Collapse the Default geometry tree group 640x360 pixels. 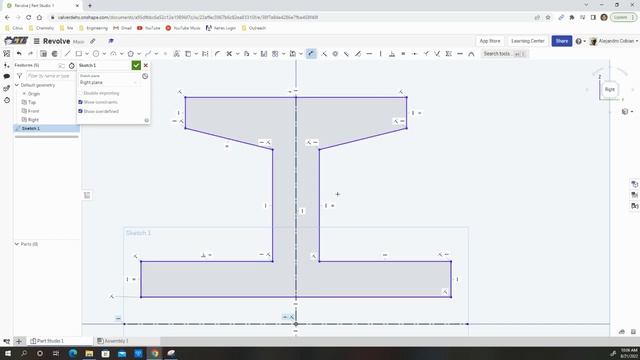tap(17, 85)
